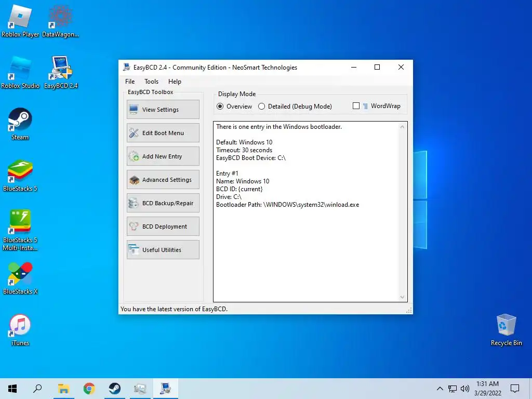Launch Chrome from taskbar
Image resolution: width=532 pixels, height=399 pixels.
tap(89, 389)
